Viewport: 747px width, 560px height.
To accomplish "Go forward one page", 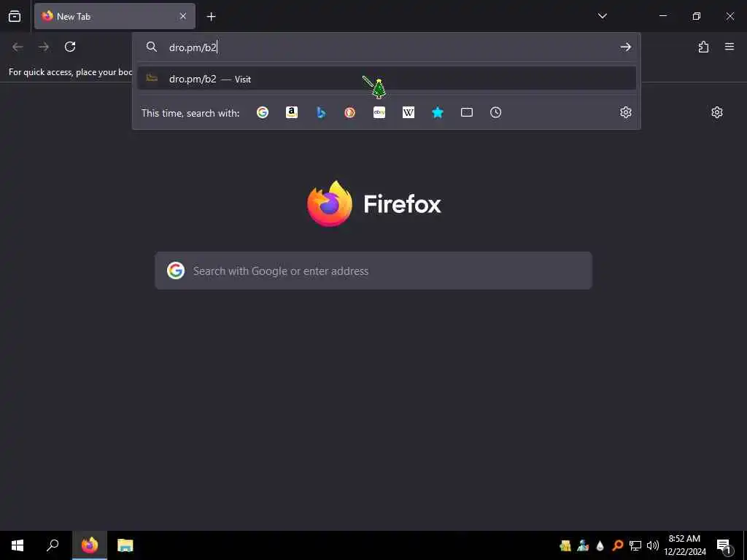I will coord(44,47).
